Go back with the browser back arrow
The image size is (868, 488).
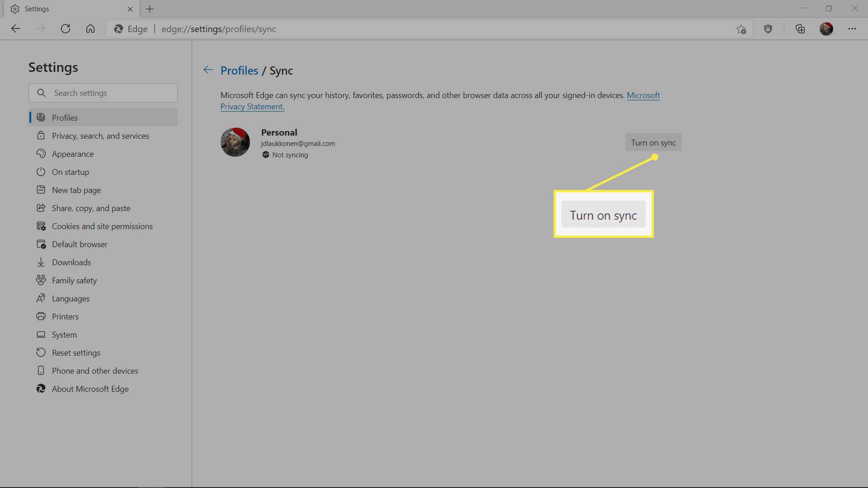click(16, 29)
